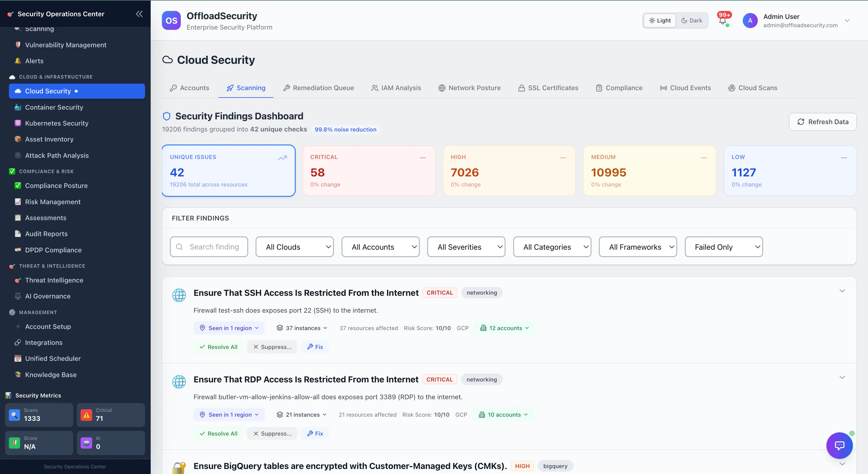Image resolution: width=868 pixels, height=474 pixels.
Task: Open Threat Intelligence in sidebar
Action: click(x=77, y=280)
